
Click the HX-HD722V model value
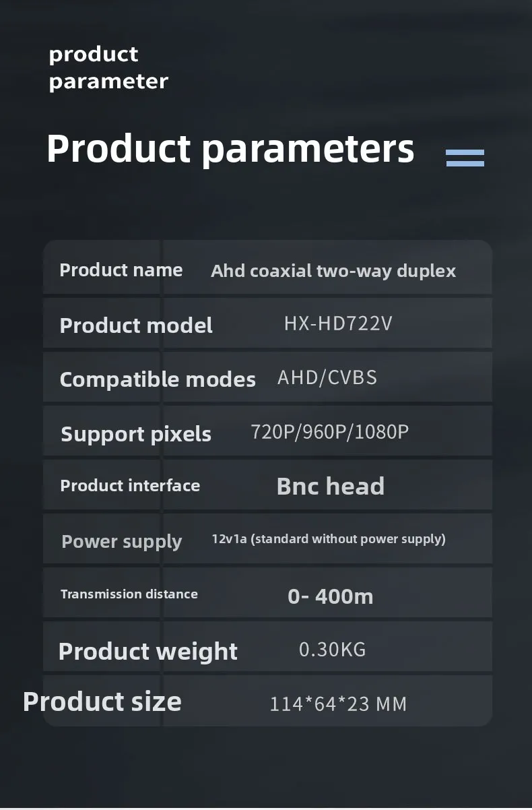(338, 324)
